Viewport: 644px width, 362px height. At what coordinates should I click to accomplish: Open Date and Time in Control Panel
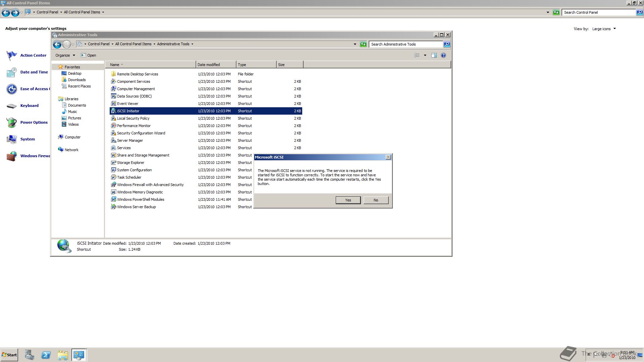point(34,72)
